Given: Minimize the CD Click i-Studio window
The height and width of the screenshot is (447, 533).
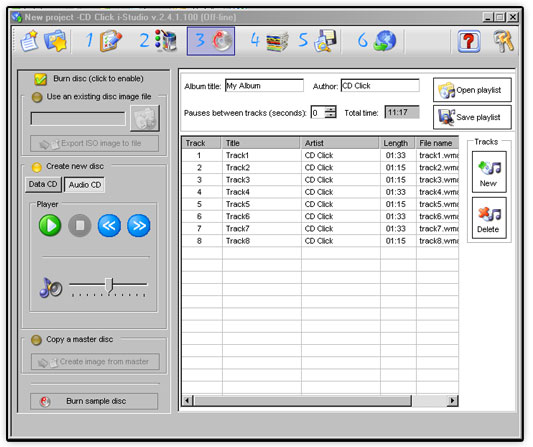Looking at the screenshot, I should [x=487, y=17].
